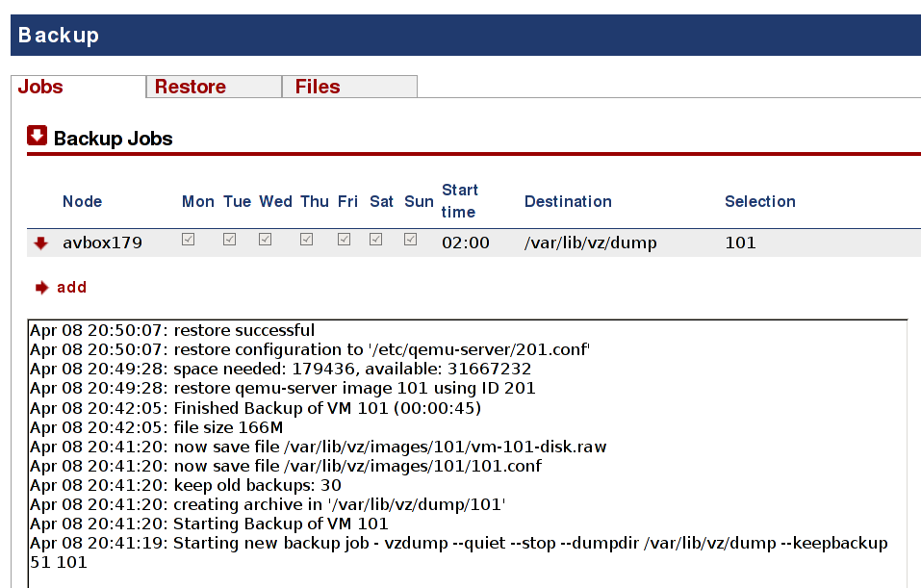This screenshot has height=588, width=921.
Task: Toggle the Wed checkbox for avbox179
Action: click(265, 239)
